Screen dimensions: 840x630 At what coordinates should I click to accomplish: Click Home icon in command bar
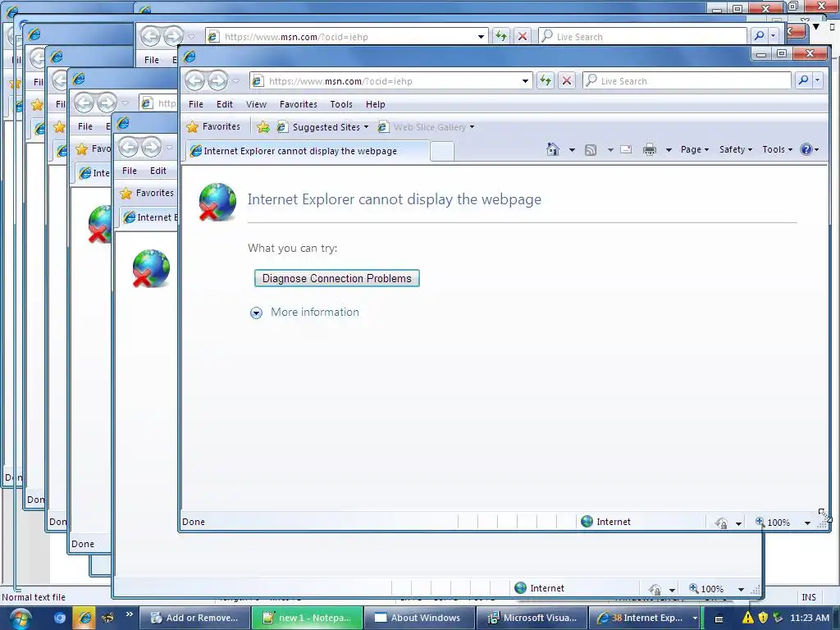[x=552, y=149]
